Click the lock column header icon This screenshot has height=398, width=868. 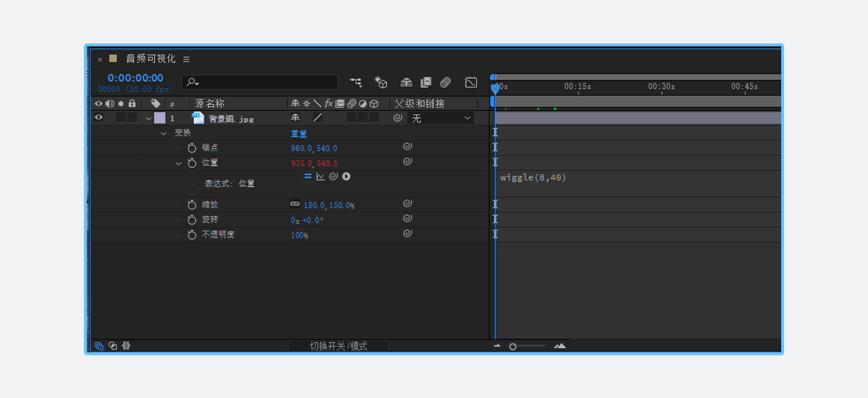132,104
